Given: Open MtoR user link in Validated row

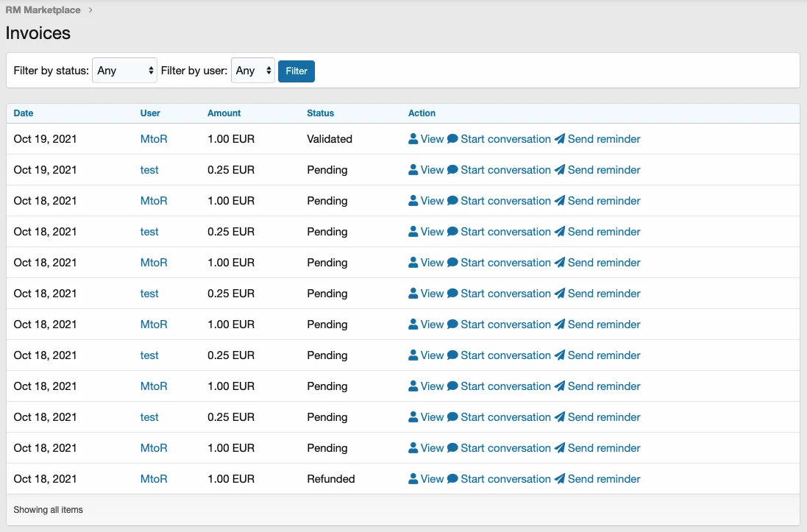Looking at the screenshot, I should pos(154,139).
